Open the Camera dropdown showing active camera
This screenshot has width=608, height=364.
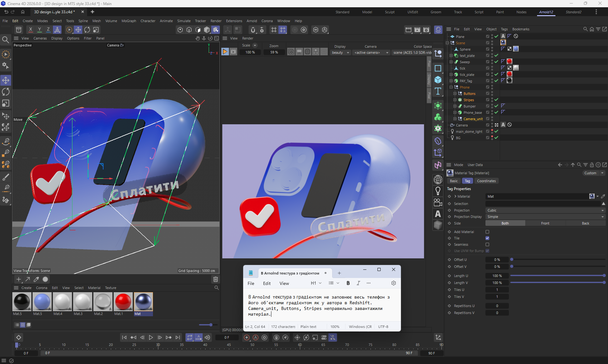371,52
